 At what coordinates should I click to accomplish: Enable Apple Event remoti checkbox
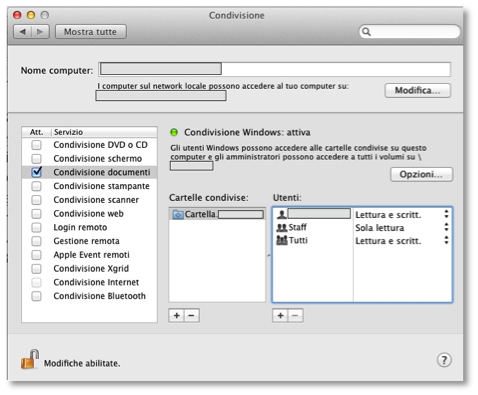[x=36, y=255]
